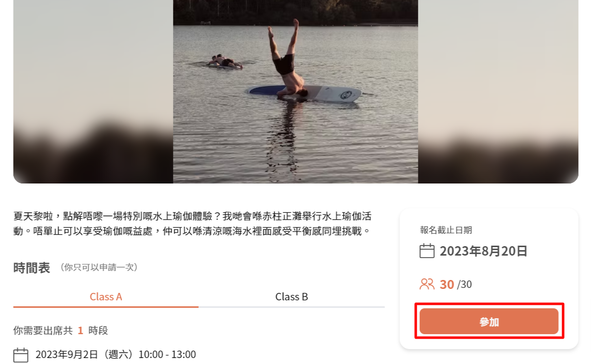591x364 pixels.
Task: Open the water yoga headstand photo
Action: (296, 91)
